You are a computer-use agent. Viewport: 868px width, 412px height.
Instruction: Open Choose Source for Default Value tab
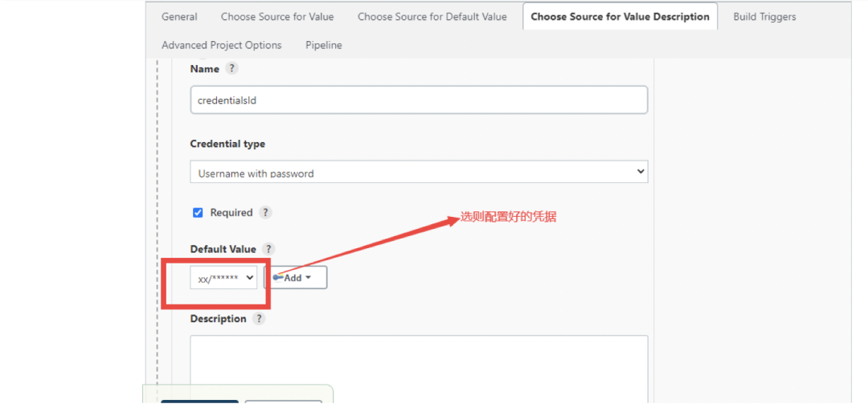tap(432, 17)
